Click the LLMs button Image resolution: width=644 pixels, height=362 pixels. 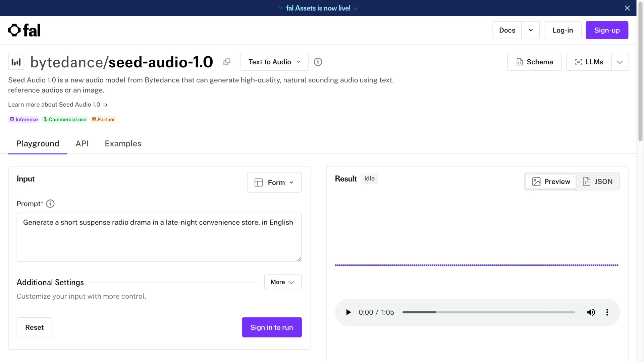(x=589, y=62)
